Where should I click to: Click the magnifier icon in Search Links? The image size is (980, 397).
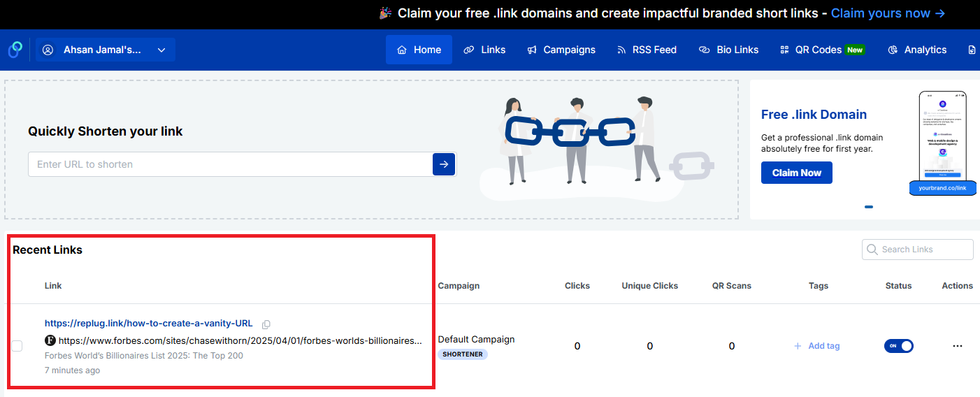(872, 250)
